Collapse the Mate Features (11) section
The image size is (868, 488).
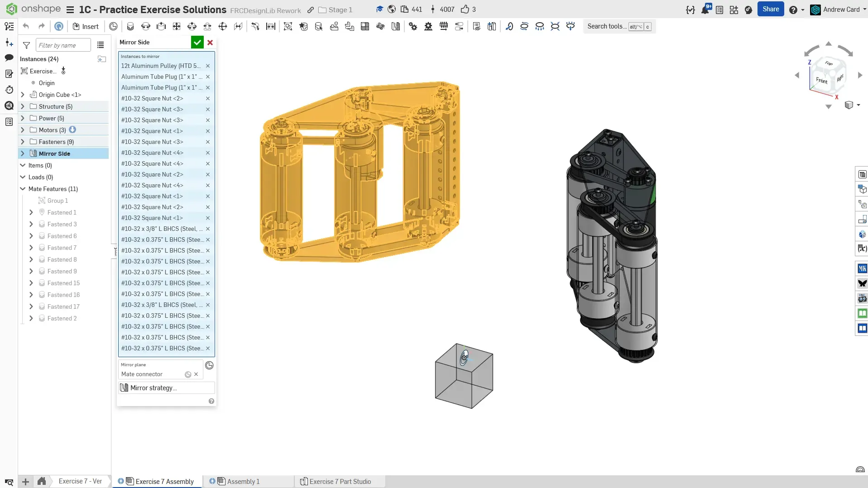[23, 189]
